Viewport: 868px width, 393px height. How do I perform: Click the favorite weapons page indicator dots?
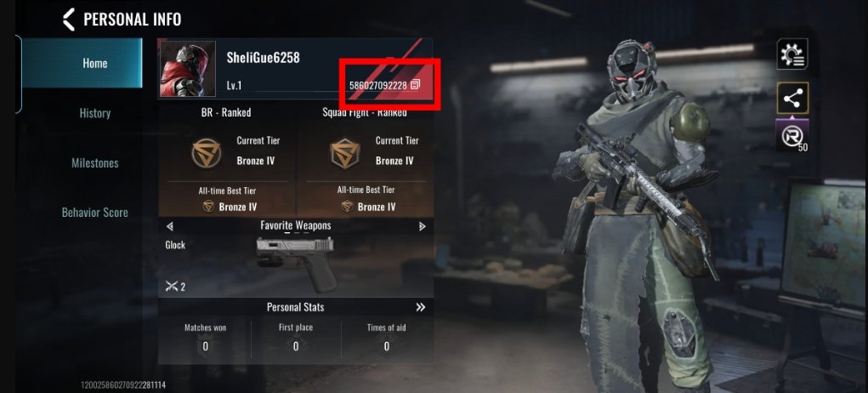coord(296,234)
